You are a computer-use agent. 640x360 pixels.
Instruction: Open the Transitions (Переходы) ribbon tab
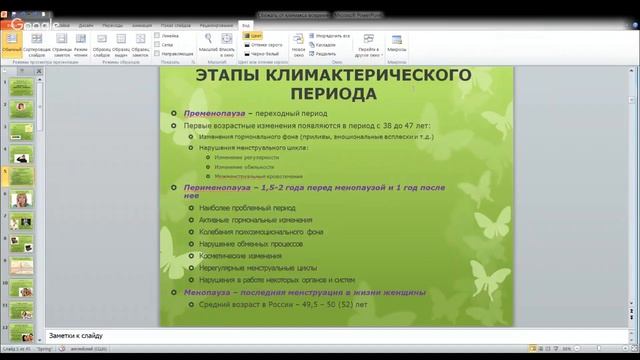pyautogui.click(x=113, y=25)
